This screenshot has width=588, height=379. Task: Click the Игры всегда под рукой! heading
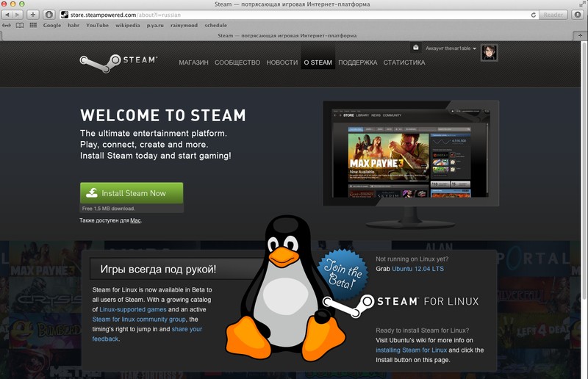click(158, 269)
